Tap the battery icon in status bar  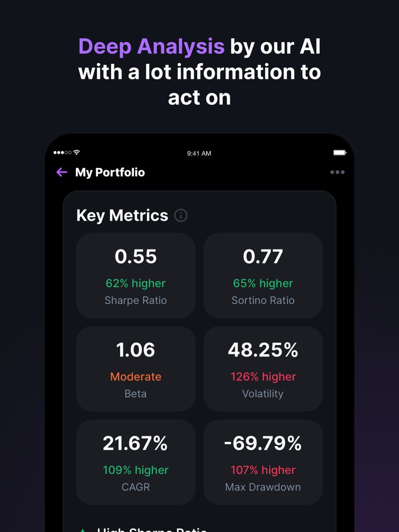340,153
